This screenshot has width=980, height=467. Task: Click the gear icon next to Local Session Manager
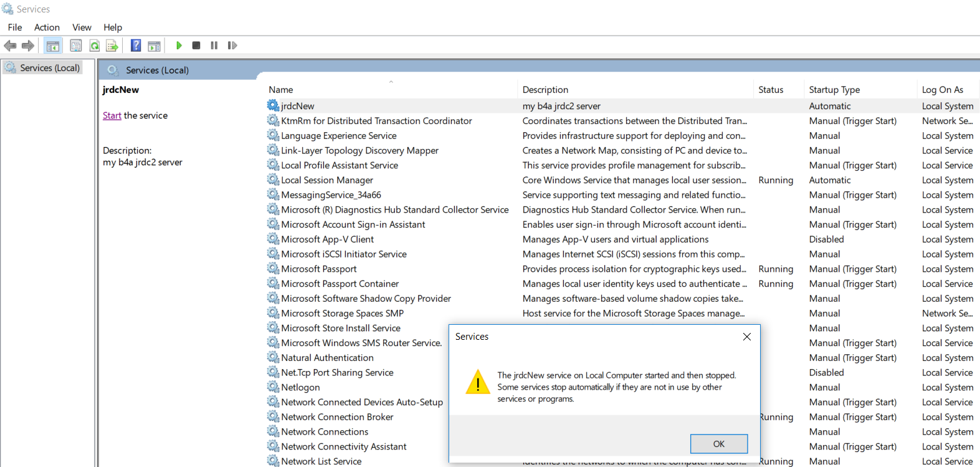click(x=273, y=180)
